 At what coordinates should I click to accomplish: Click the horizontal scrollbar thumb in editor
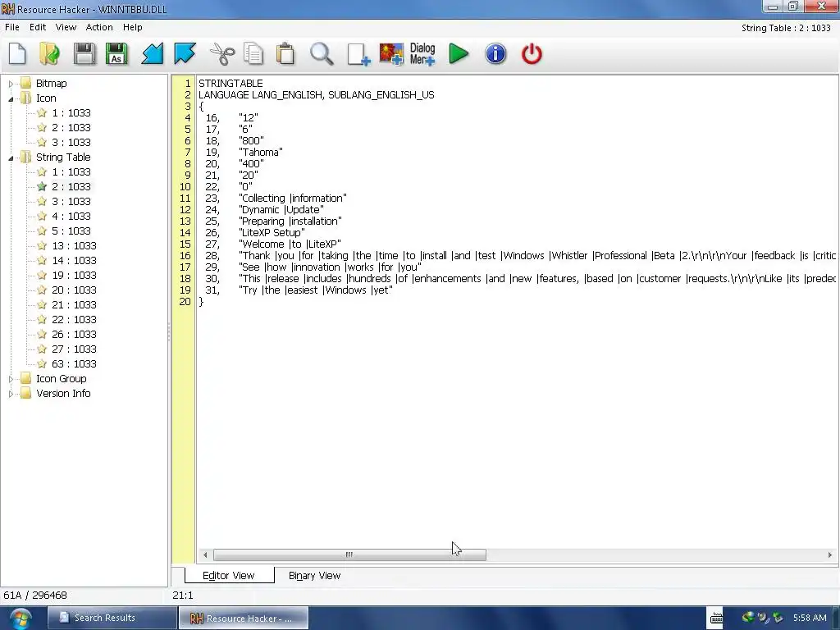tap(349, 555)
